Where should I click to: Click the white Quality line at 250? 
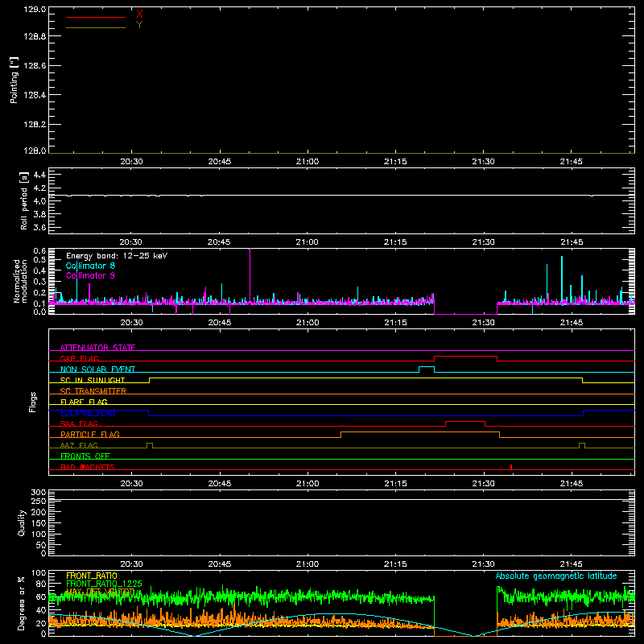tap(341, 499)
